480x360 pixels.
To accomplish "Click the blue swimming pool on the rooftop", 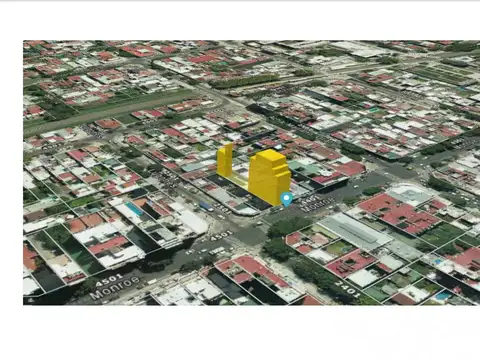I will pyautogui.click(x=134, y=209).
